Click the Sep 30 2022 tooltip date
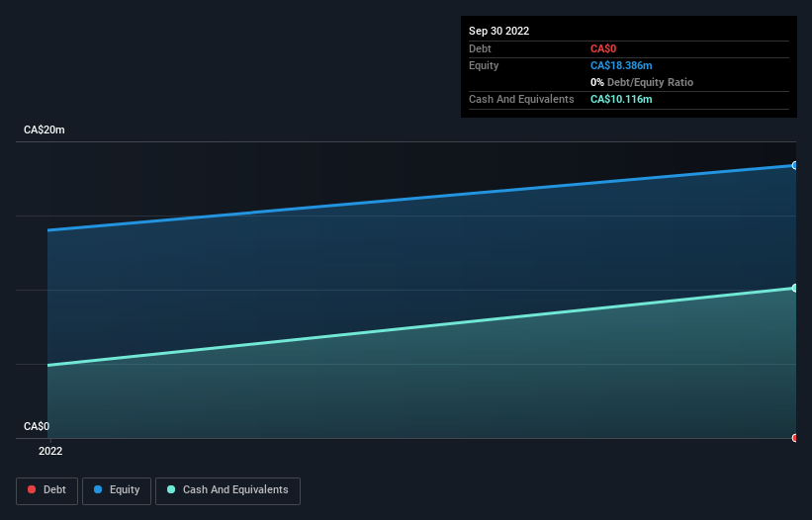Screen dimensions: 812x520 click(498, 31)
